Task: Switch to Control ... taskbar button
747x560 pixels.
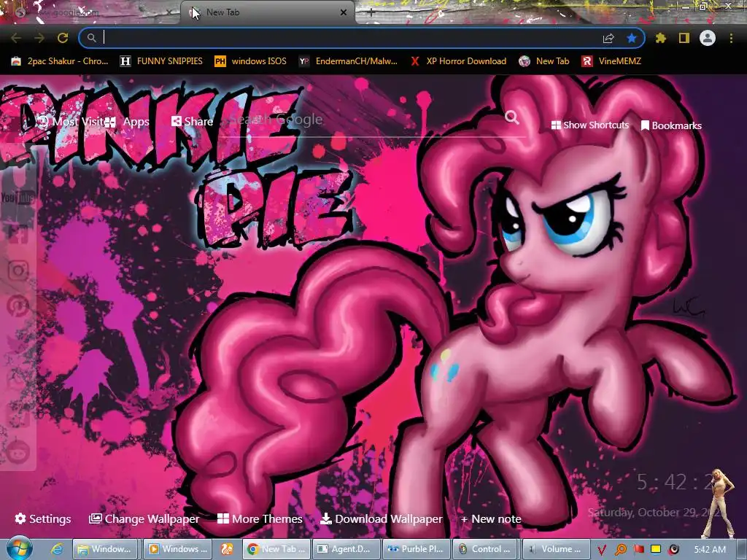Action: point(486,549)
